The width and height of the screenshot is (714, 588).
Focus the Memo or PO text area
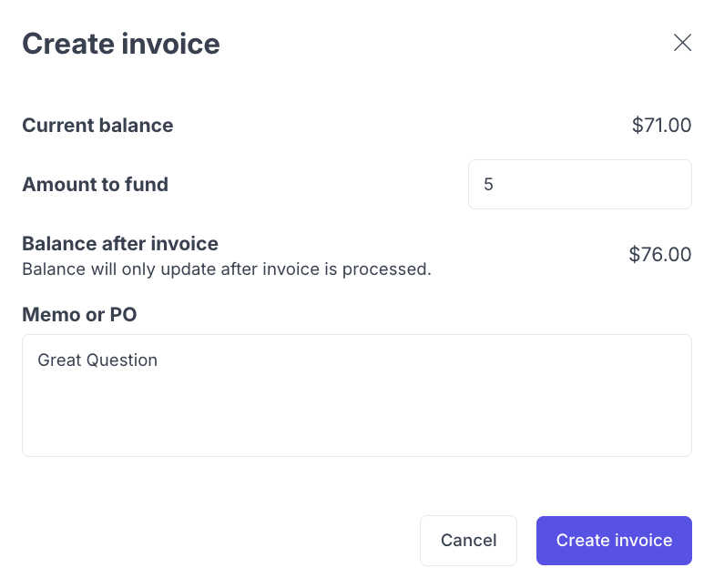(356, 395)
